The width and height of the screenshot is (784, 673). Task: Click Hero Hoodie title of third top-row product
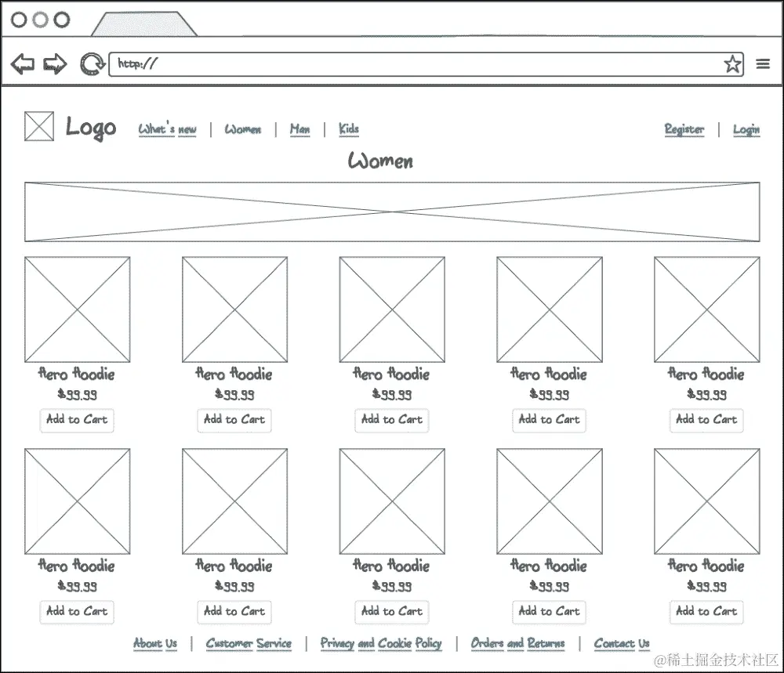coord(391,374)
